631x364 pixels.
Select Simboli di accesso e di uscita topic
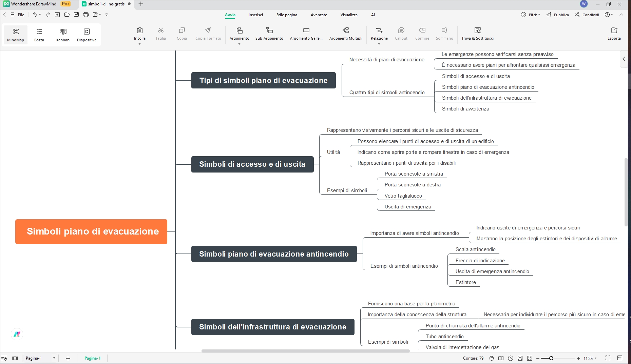tap(252, 164)
